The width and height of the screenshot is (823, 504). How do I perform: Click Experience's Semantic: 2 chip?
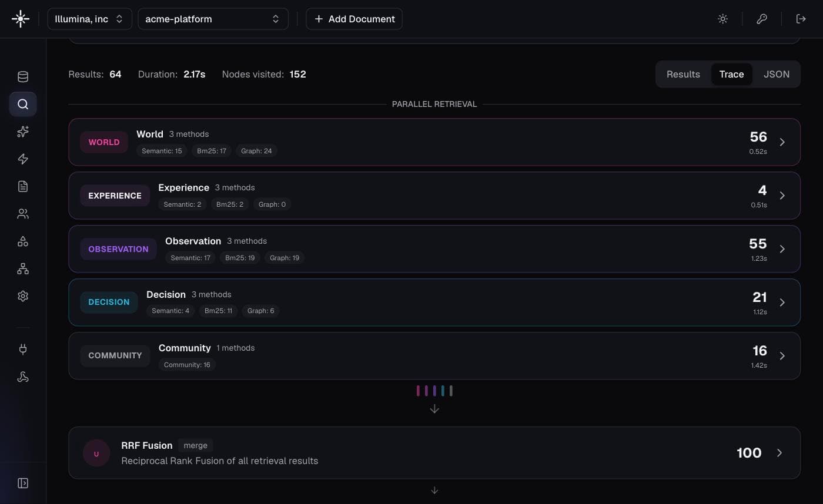click(x=182, y=204)
